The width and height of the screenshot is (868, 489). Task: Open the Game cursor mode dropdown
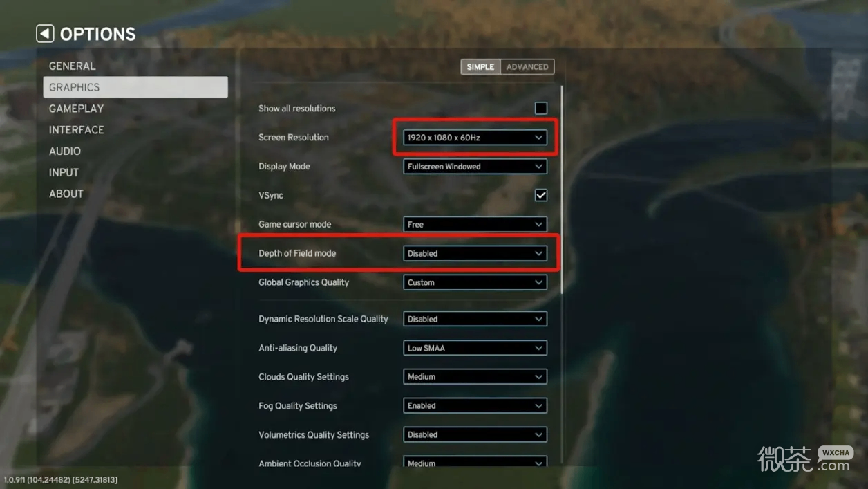[475, 224]
